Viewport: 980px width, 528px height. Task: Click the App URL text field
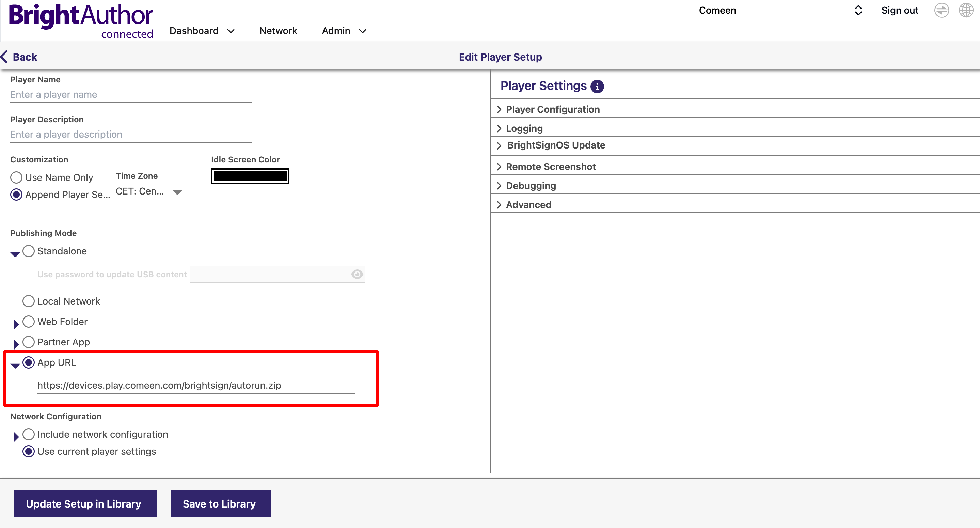tap(196, 385)
